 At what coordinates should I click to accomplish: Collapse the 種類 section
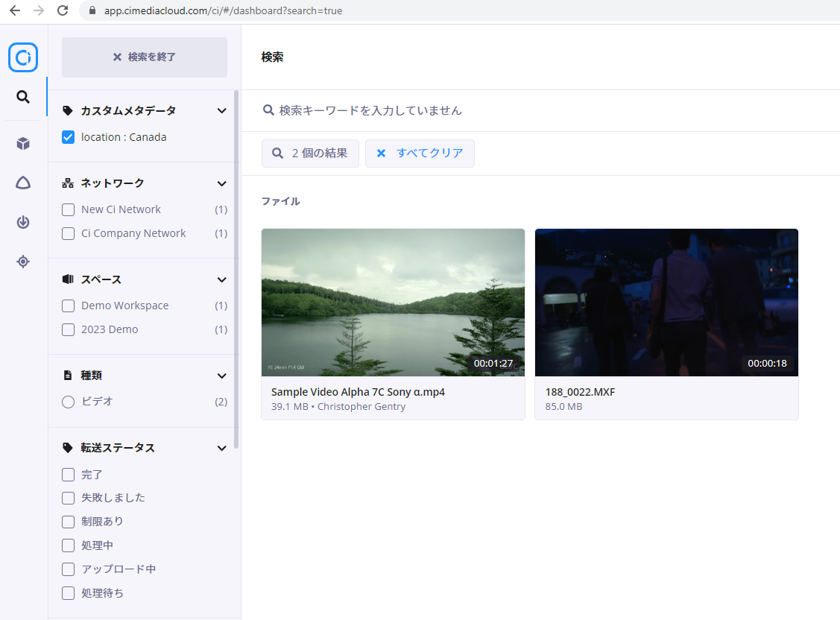221,376
